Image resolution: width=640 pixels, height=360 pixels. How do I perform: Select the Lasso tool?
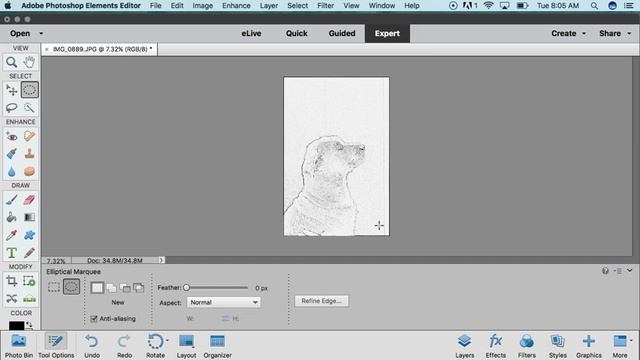(x=11, y=108)
